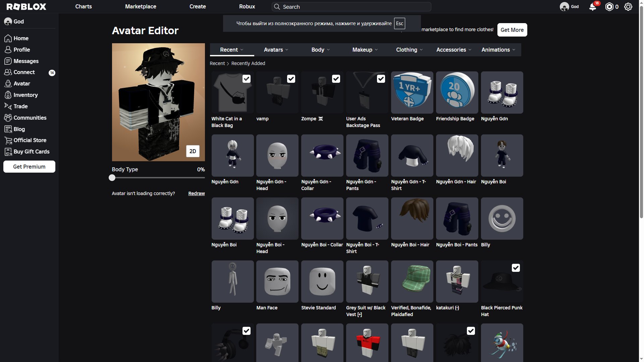Equip the Nguyễn Gơn - Collar item
This screenshot has height=362, width=644.
pos(322,156)
